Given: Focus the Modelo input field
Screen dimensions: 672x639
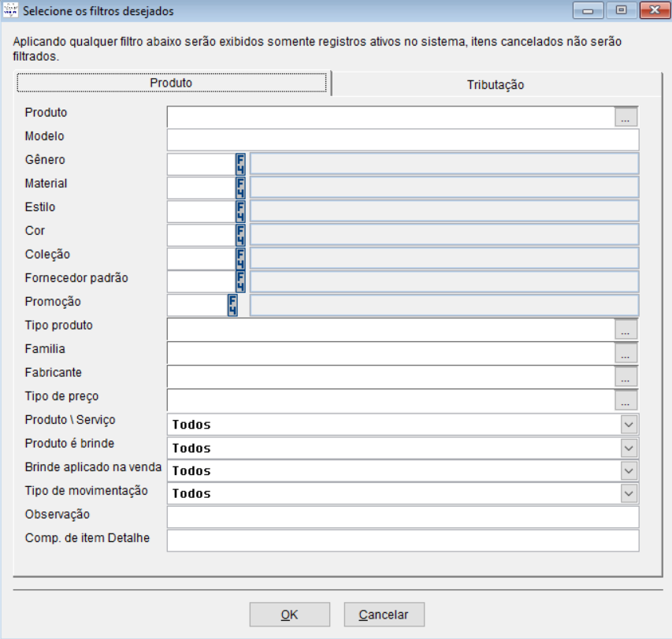Looking at the screenshot, I should pyautogui.click(x=403, y=140).
